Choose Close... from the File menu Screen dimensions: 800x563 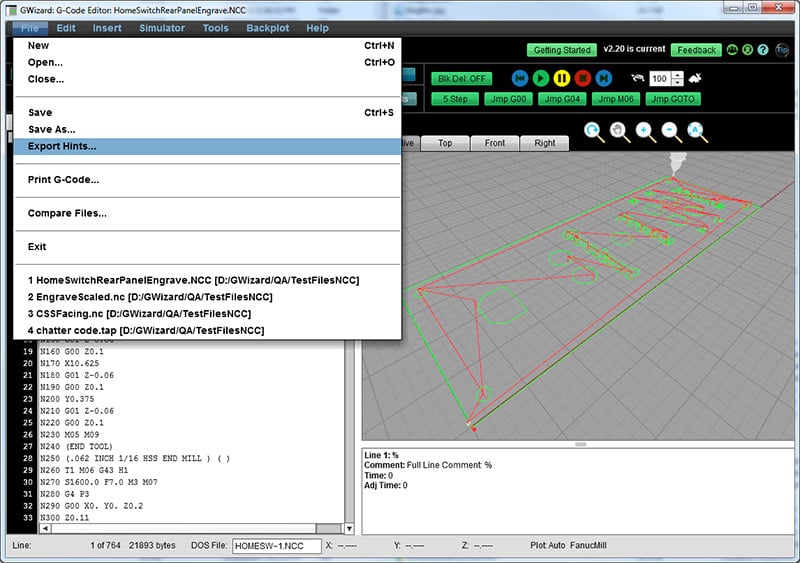(x=207, y=79)
